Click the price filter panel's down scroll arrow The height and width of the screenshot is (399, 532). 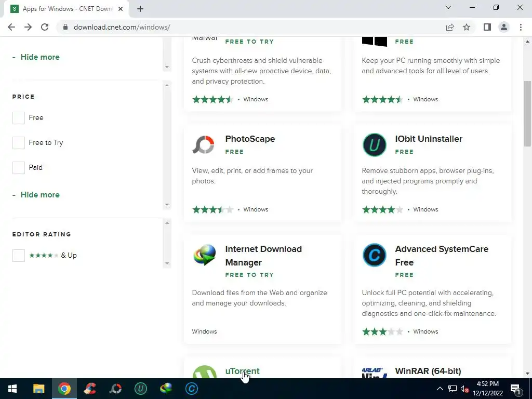(x=167, y=205)
